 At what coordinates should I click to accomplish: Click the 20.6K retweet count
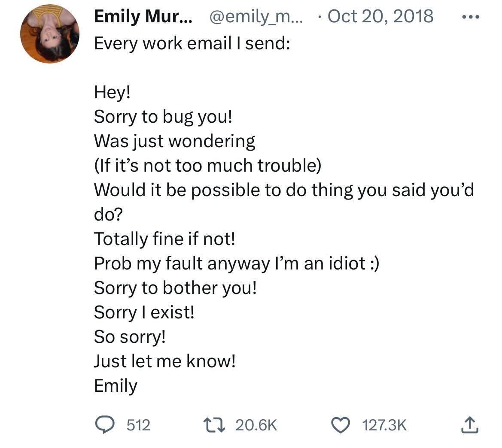pyautogui.click(x=256, y=425)
